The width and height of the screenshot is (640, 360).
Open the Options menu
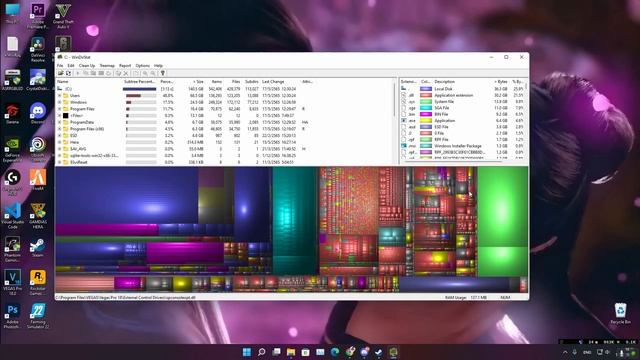click(x=142, y=65)
